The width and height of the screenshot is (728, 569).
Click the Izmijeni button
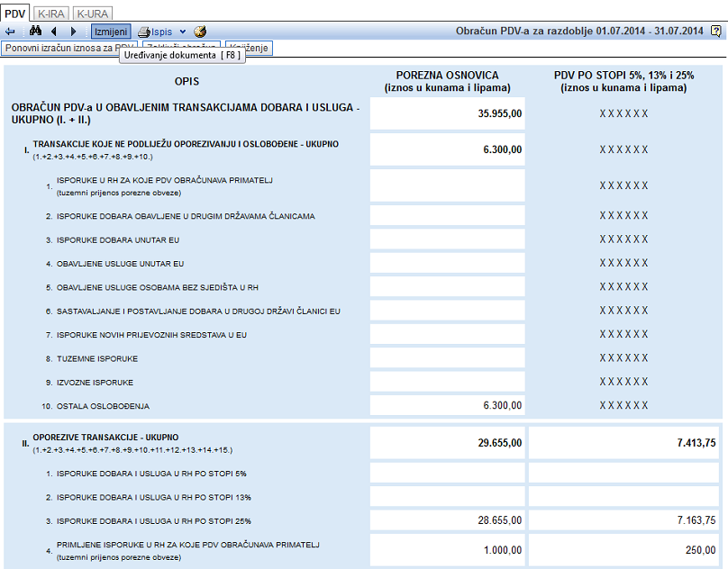click(111, 32)
